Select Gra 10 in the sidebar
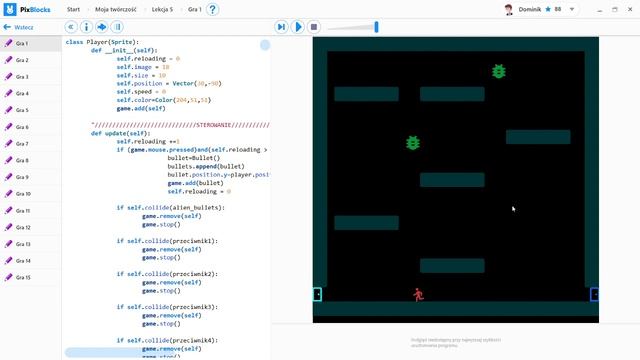Image resolution: width=640 pixels, height=360 pixels. (31, 194)
